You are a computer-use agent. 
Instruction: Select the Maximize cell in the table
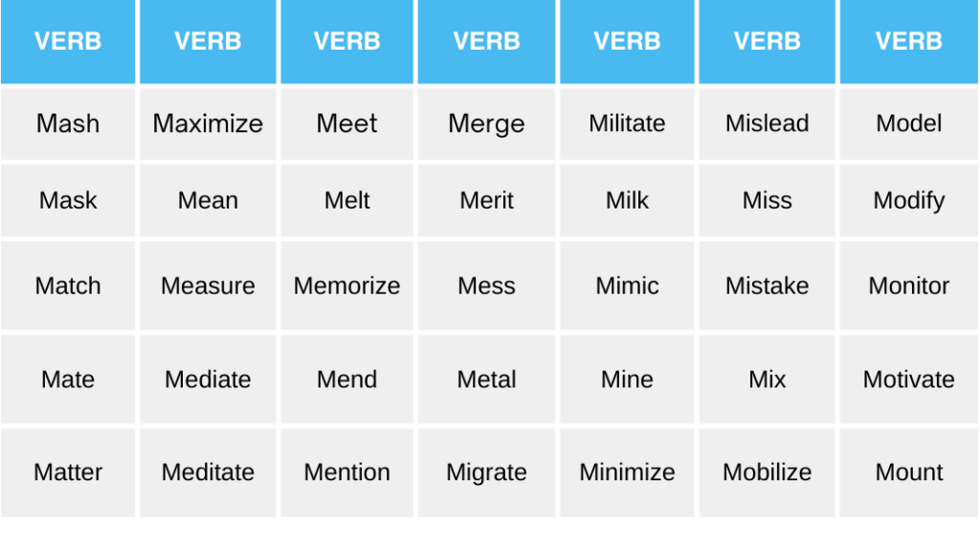208,123
